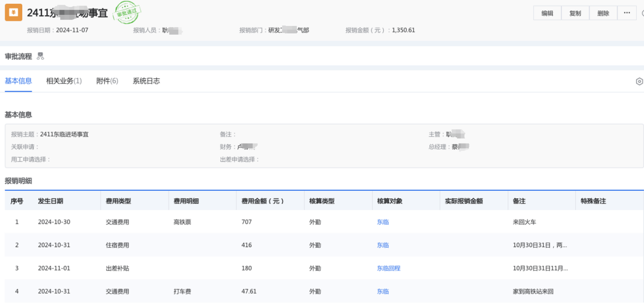The height and width of the screenshot is (307, 644).
Task: Select the 住宿费用 row 2 remark cell
Action: pyautogui.click(x=540, y=245)
